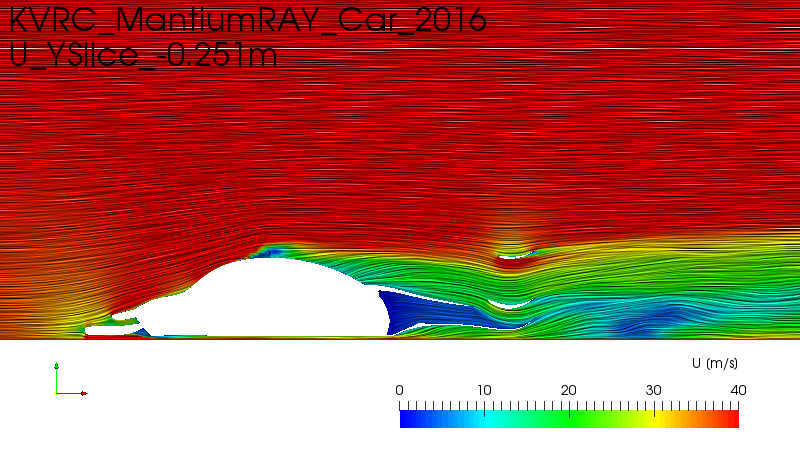800x450 pixels.
Task: Click the title text KVRC_MantiumRAY_Car_2016
Action: pos(247,20)
